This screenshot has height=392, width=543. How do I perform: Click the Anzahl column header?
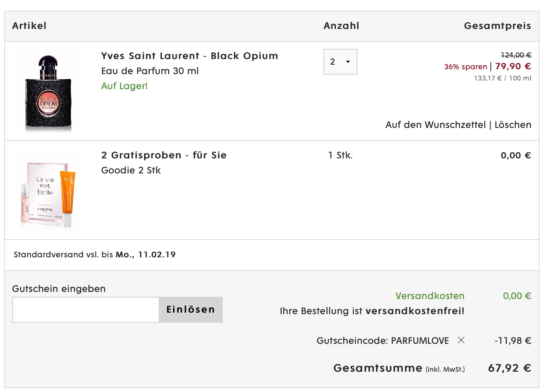coord(341,26)
